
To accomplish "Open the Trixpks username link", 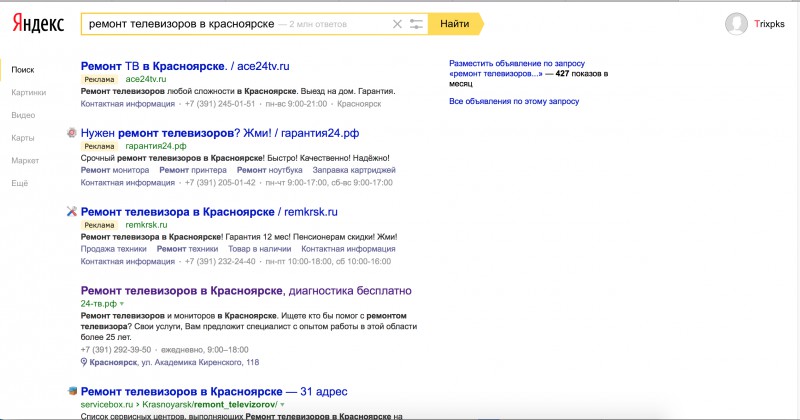I will tap(769, 23).
